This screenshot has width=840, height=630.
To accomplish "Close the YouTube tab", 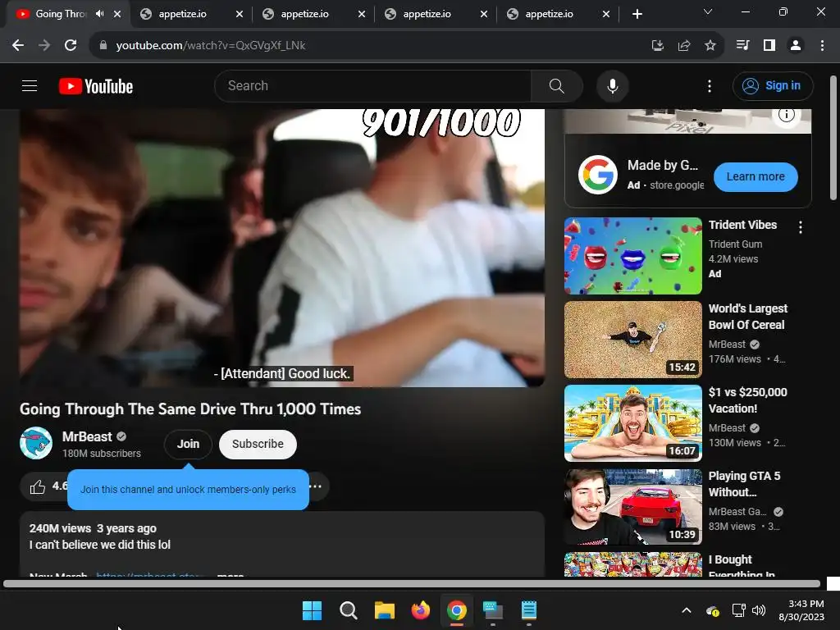I will [117, 14].
